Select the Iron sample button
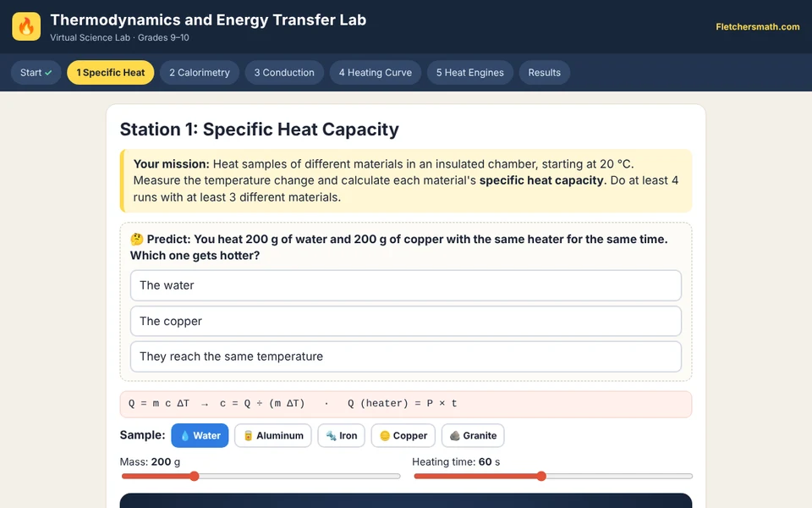 341,436
